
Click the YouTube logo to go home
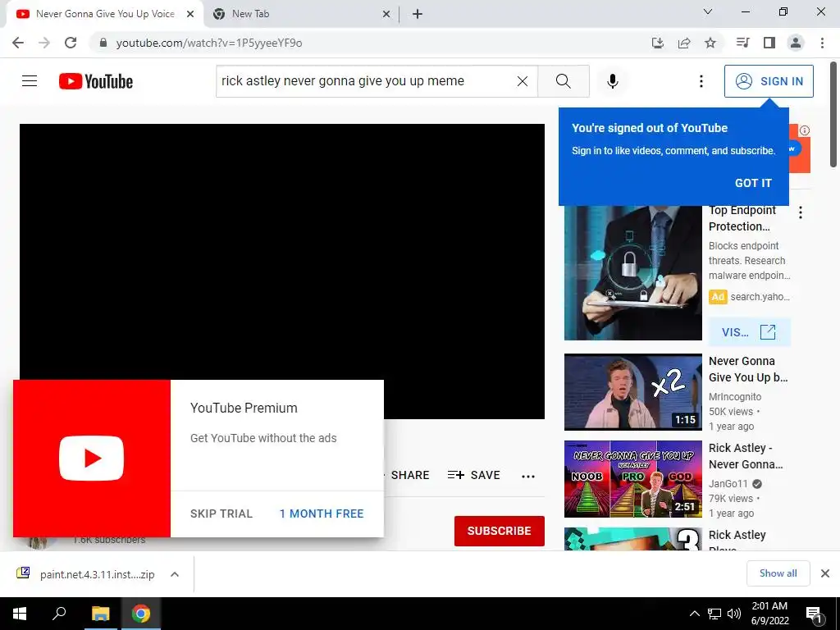point(96,81)
